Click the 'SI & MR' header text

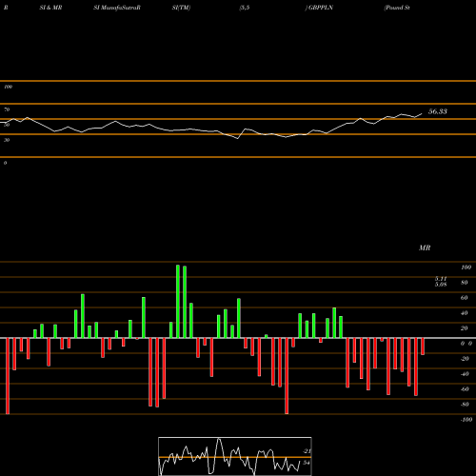pyautogui.click(x=50, y=8)
